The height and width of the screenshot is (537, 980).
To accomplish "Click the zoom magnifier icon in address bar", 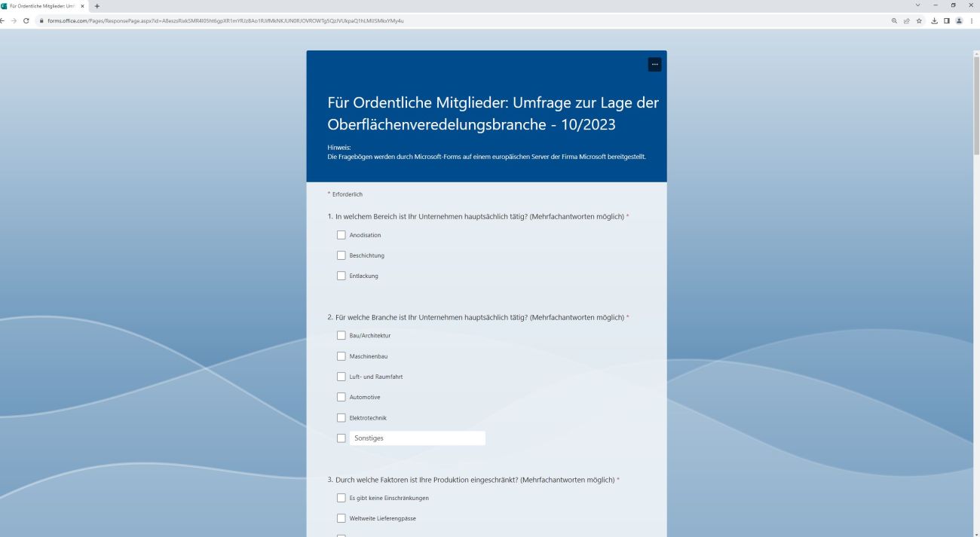I will click(894, 20).
